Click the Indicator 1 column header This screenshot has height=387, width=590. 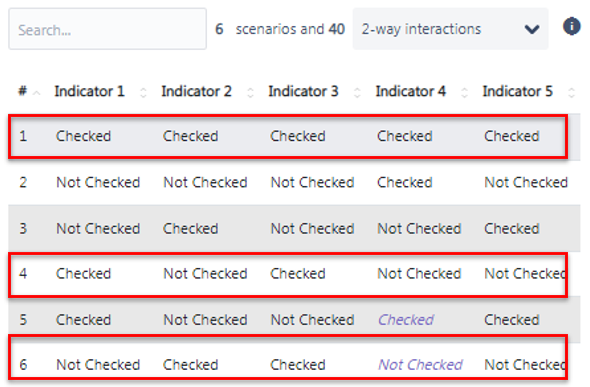coord(89,91)
